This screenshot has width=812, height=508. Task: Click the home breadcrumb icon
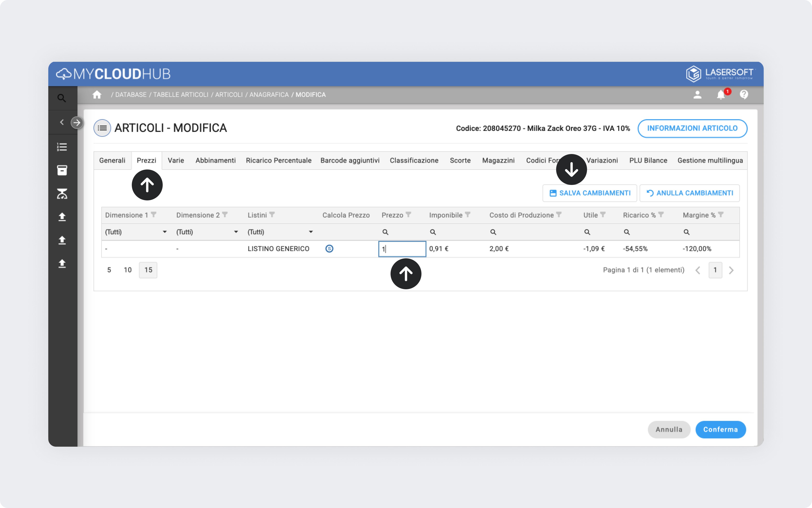(97, 95)
